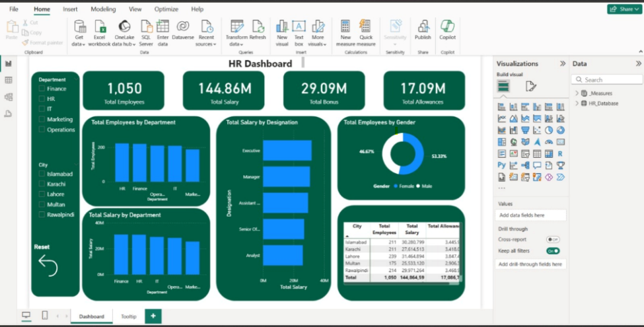Viewport: 644px width, 327px height.
Task: Show more visuals via ellipsis
Action: coord(501,188)
